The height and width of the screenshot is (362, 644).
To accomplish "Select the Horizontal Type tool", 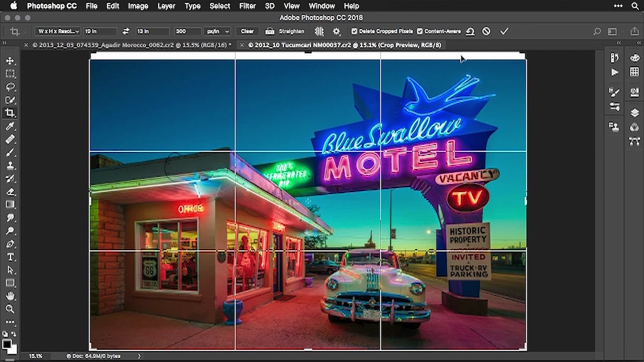I will 10,257.
